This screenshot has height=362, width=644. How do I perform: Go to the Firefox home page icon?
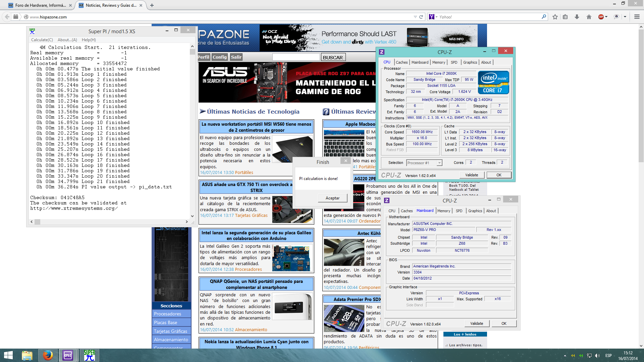click(589, 17)
